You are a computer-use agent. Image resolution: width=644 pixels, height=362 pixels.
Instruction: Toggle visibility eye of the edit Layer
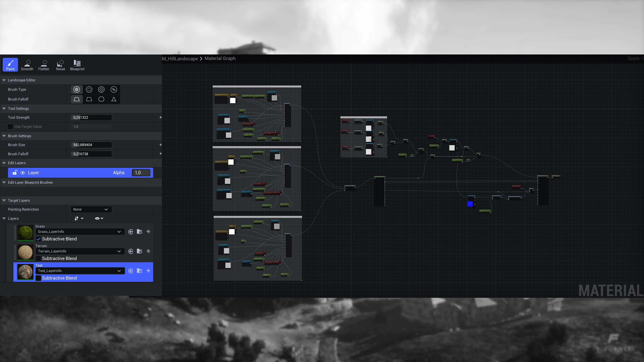pos(23,173)
